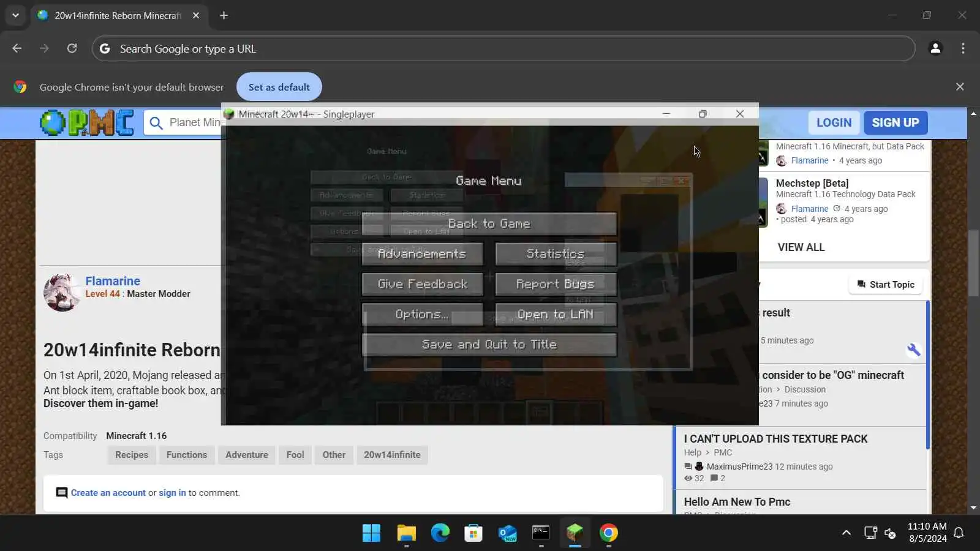Image resolution: width=980 pixels, height=551 pixels.
Task: Switch to Minecraft via its taskbar icon
Action: [575, 533]
